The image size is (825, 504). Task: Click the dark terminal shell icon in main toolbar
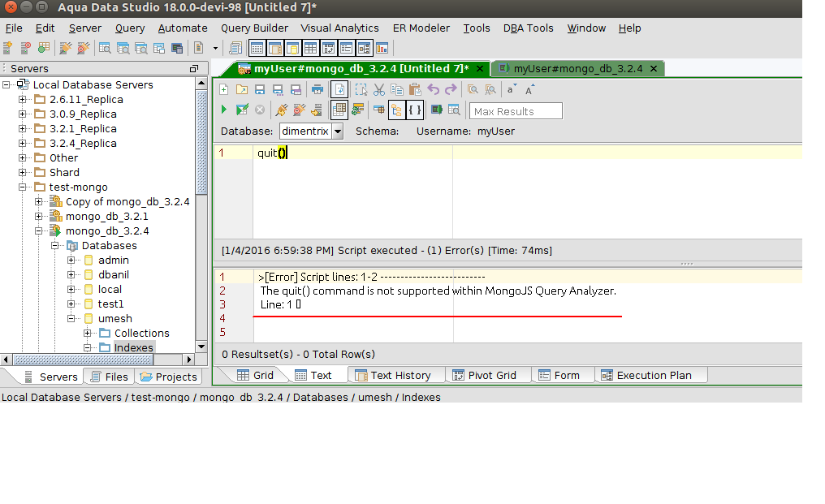(177, 48)
